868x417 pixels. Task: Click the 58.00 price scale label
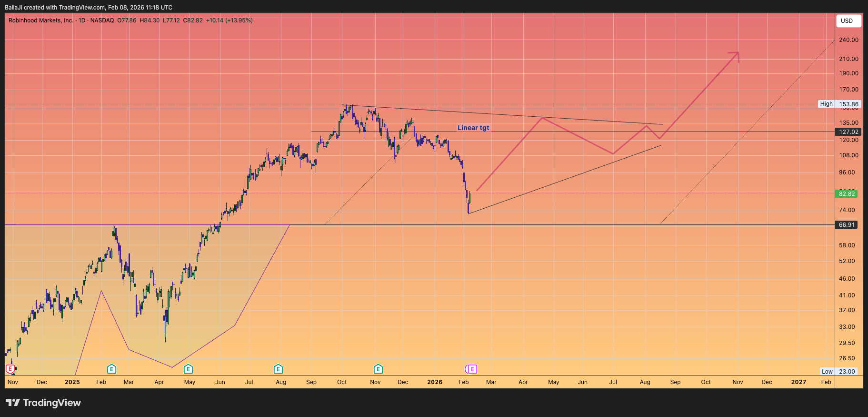pos(847,245)
